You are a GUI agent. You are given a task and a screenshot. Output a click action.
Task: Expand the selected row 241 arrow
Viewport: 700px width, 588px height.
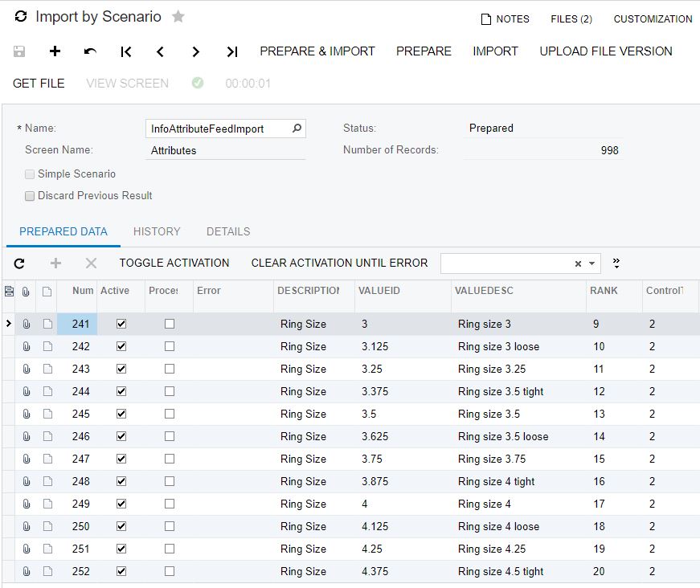tap(9, 324)
